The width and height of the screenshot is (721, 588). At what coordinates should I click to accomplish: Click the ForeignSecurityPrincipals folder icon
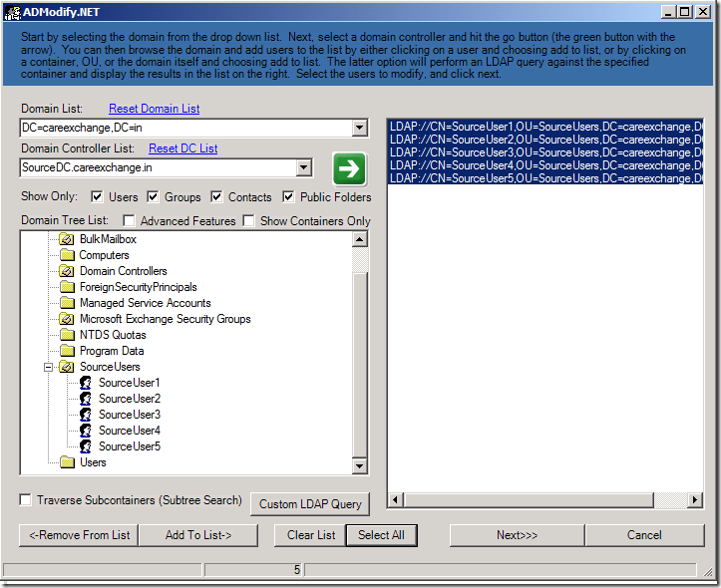pos(67,287)
